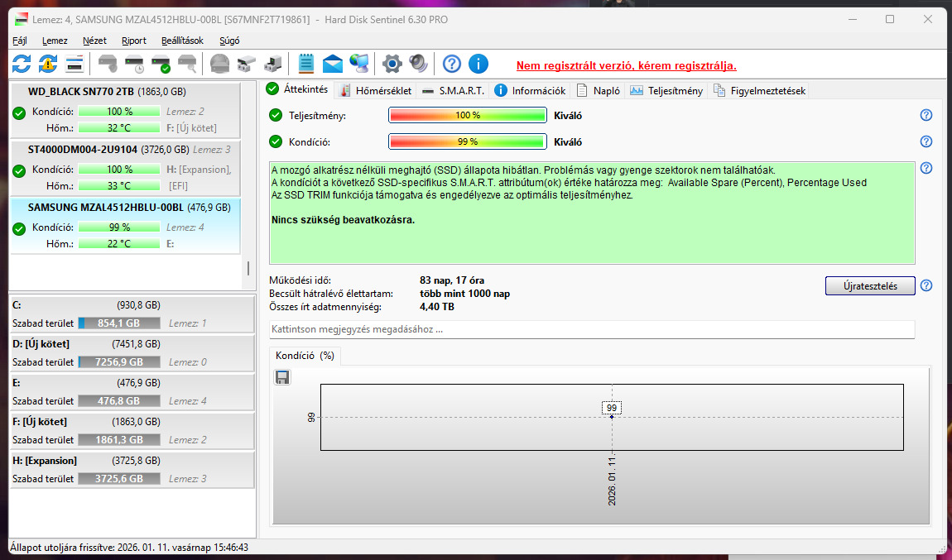
Task: Select the E: partition entry
Action: point(132,391)
